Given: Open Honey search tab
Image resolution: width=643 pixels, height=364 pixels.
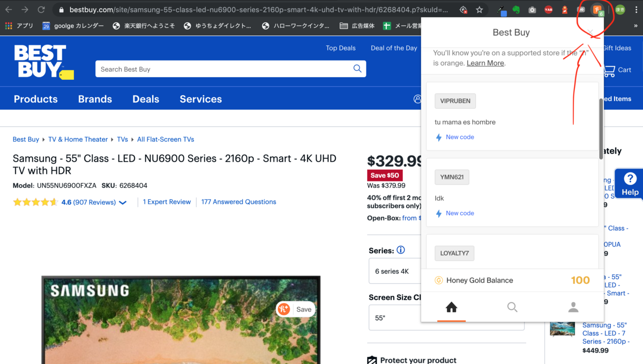Looking at the screenshot, I should [512, 307].
